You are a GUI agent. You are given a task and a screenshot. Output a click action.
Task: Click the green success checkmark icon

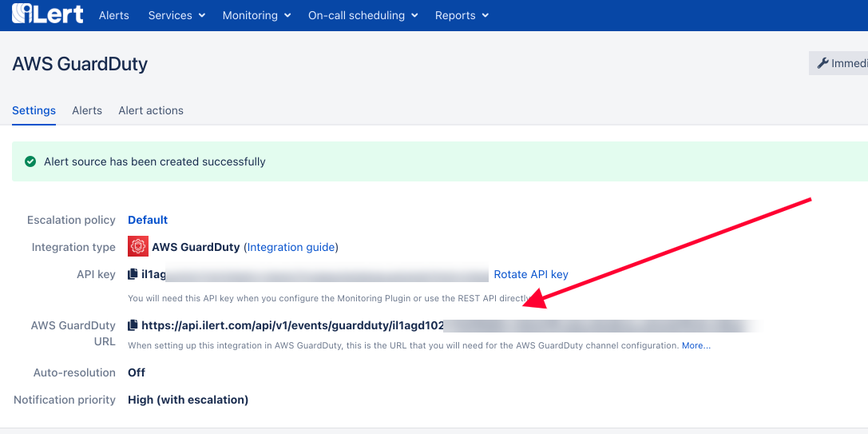click(x=30, y=161)
